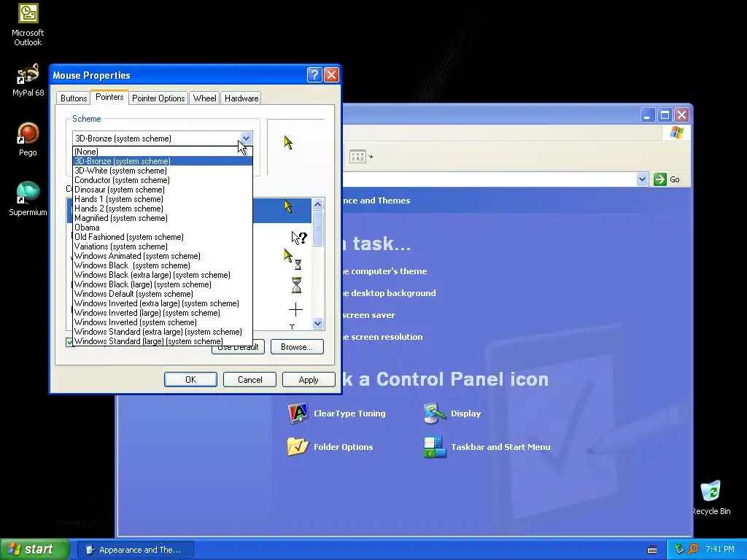Screen dimensions: 747x560
Task: Choose Variations (system scheme)
Action: point(163,246)
